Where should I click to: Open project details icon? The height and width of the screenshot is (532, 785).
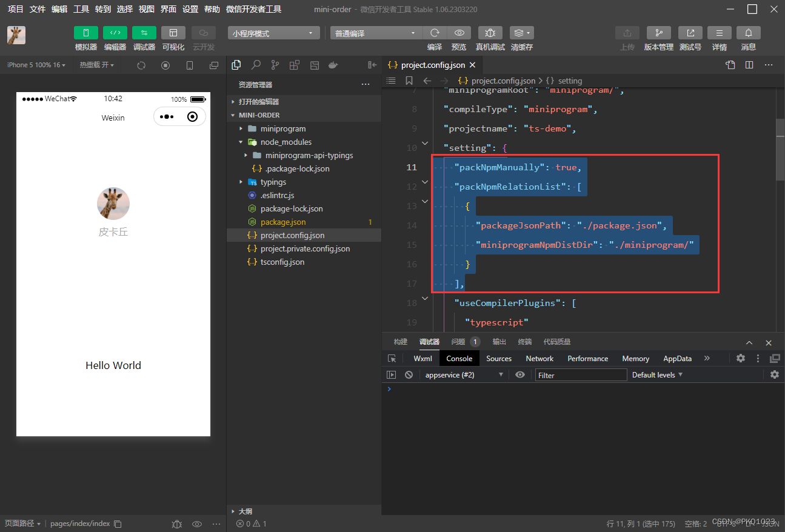pos(719,33)
